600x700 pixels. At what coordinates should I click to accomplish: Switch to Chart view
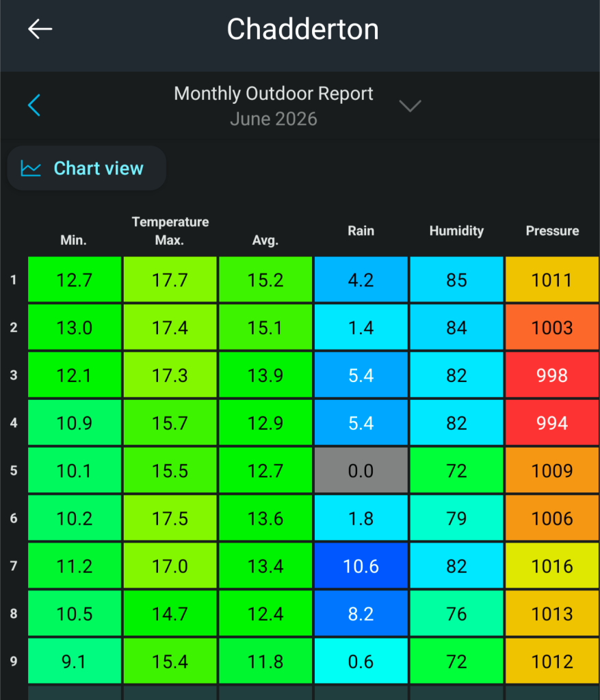pos(87,168)
